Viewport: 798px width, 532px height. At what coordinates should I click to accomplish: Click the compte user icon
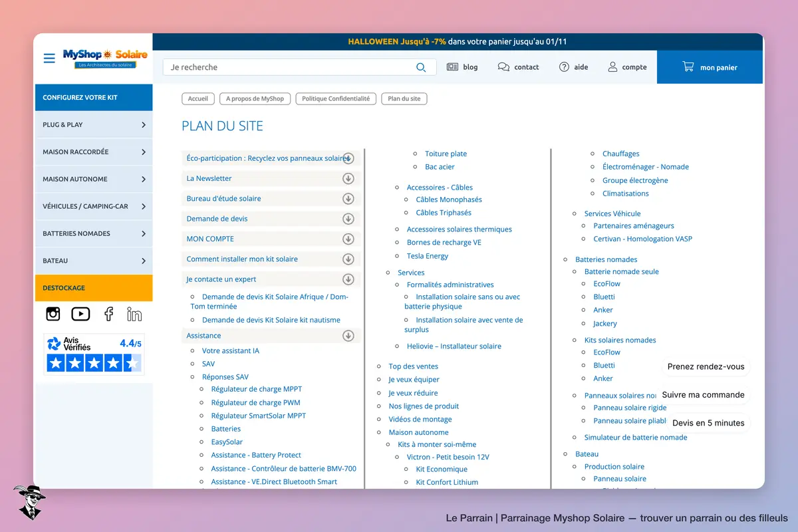click(x=612, y=67)
